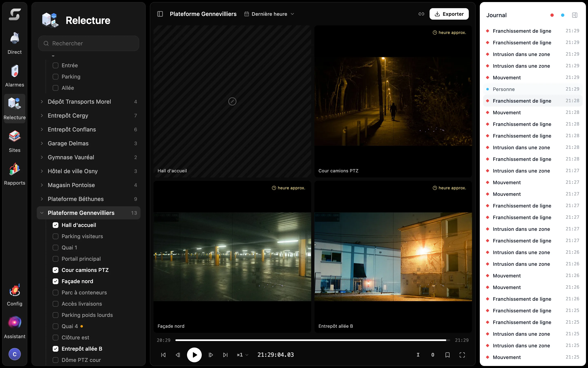Set the in point marker I
The width and height of the screenshot is (588, 368).
click(x=418, y=355)
